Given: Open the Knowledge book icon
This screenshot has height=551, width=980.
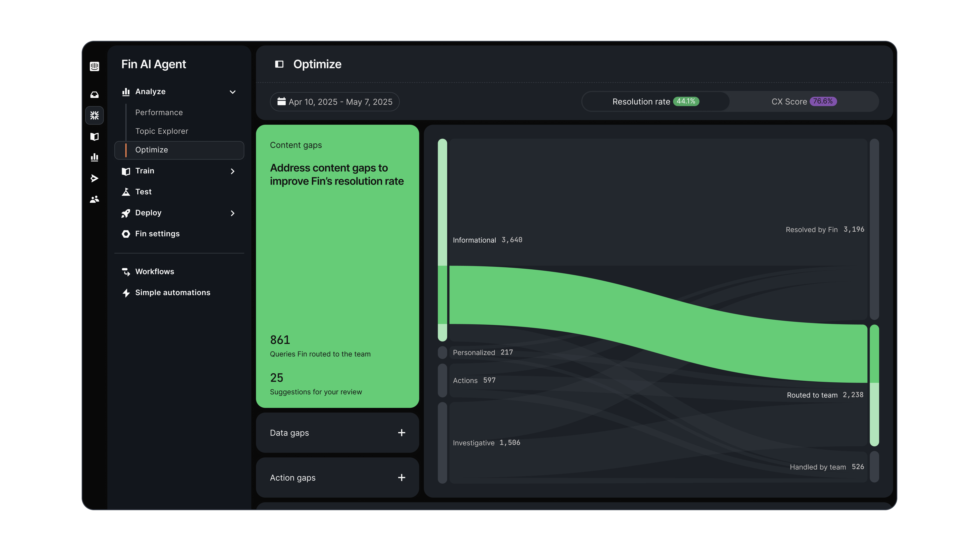Looking at the screenshot, I should tap(94, 136).
